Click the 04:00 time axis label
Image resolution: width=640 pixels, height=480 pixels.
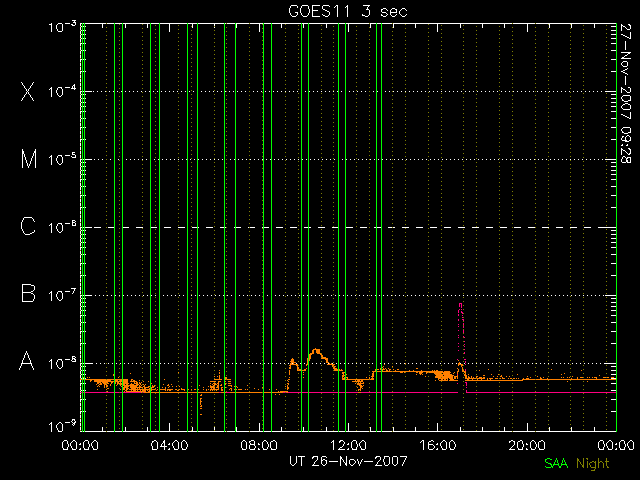tap(169, 445)
